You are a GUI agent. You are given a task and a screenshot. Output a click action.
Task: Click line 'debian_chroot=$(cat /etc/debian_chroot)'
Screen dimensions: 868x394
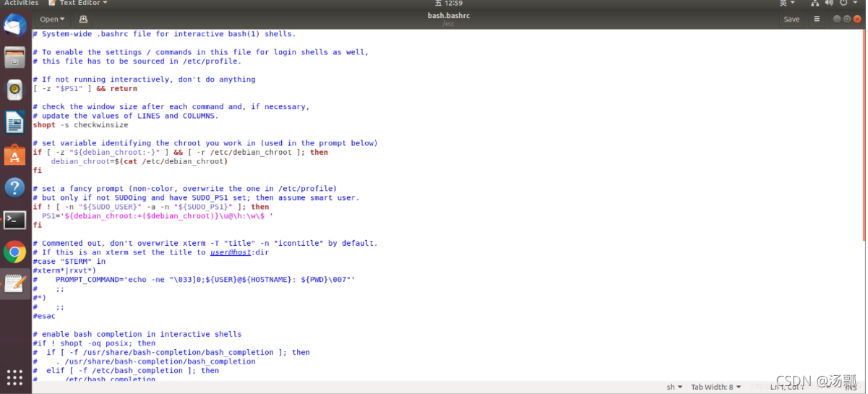(139, 161)
